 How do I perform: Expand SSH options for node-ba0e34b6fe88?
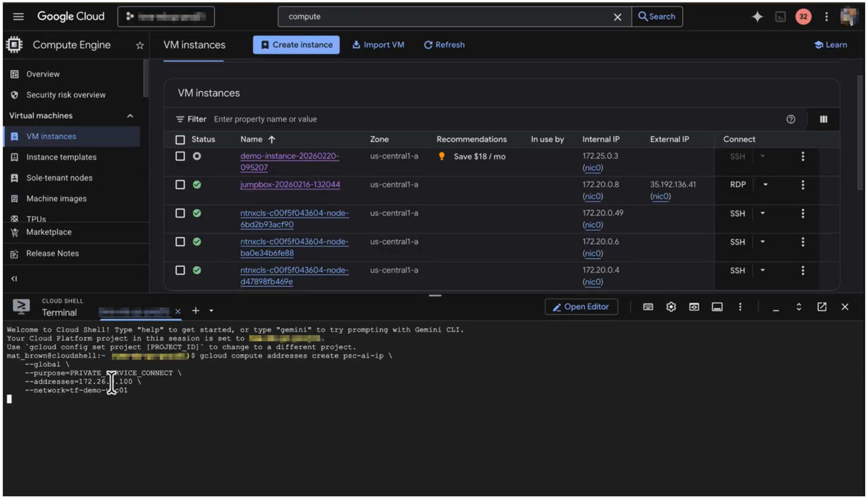click(763, 242)
